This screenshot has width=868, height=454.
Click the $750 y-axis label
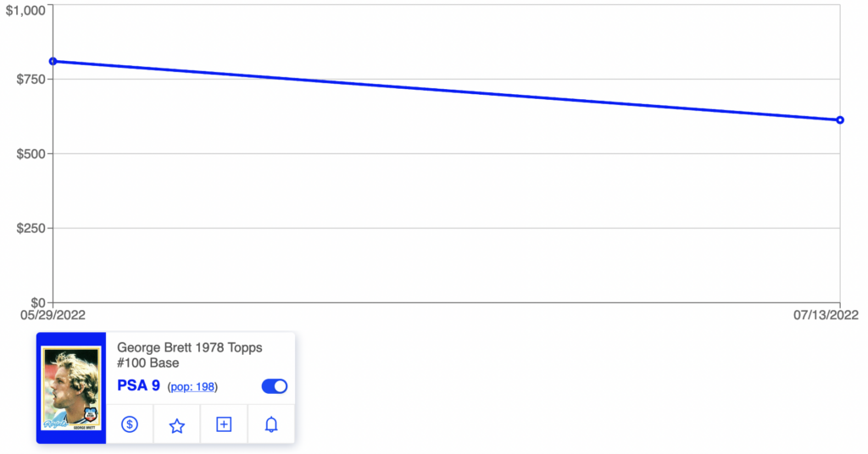[x=31, y=79]
